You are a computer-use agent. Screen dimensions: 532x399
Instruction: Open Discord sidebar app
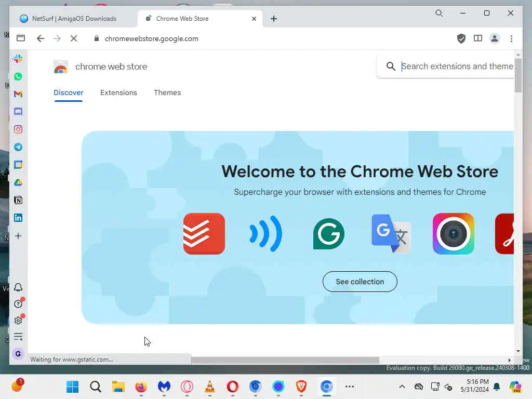click(18, 112)
